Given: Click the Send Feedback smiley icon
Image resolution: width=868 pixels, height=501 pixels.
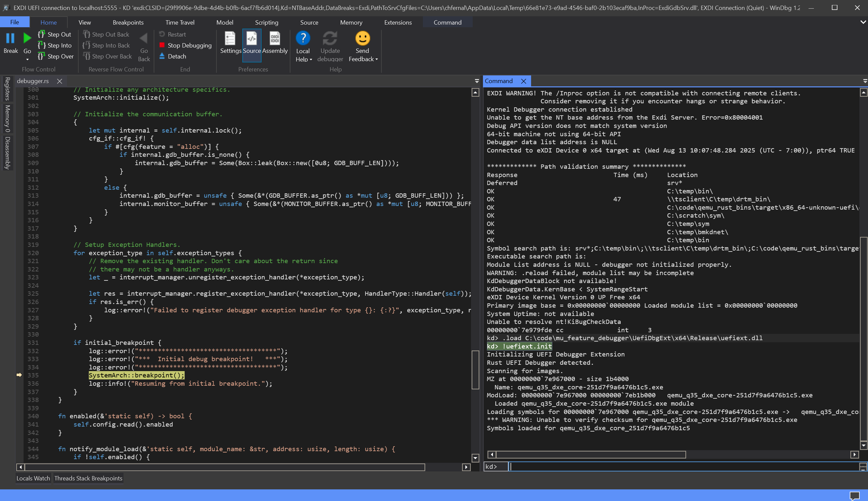Looking at the screenshot, I should pos(362,38).
